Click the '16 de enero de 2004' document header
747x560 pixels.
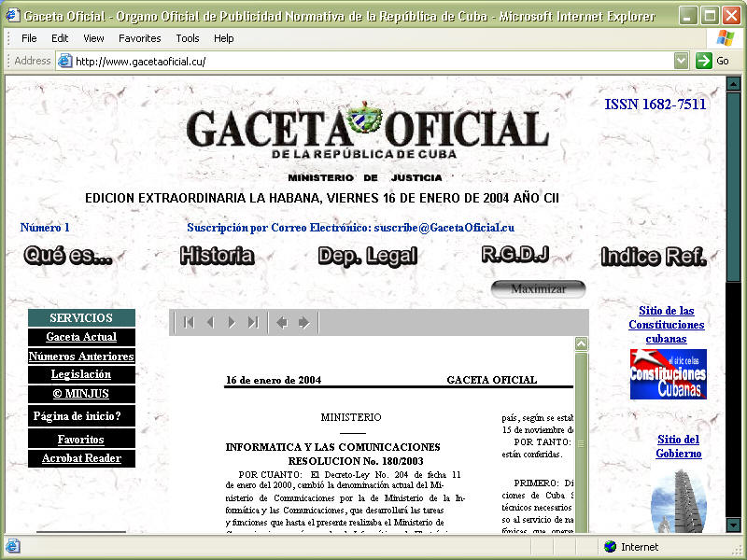(x=274, y=380)
